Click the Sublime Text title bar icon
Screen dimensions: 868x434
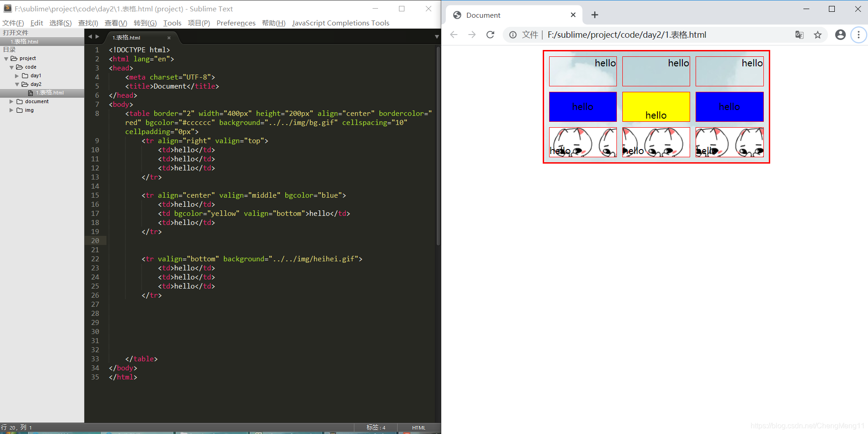click(7, 8)
